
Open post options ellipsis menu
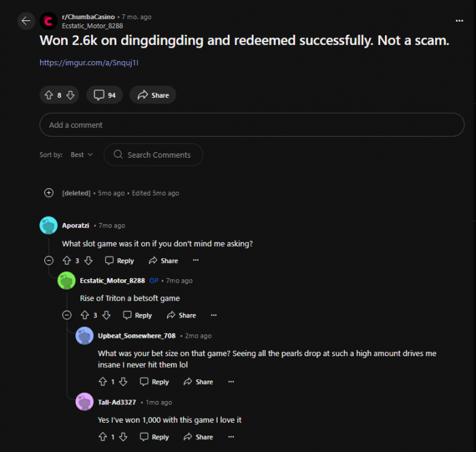pyautogui.click(x=459, y=20)
